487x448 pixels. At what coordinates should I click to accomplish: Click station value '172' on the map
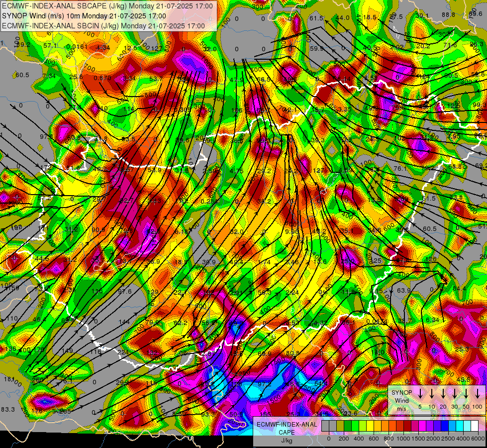pyautogui.click(x=46, y=168)
